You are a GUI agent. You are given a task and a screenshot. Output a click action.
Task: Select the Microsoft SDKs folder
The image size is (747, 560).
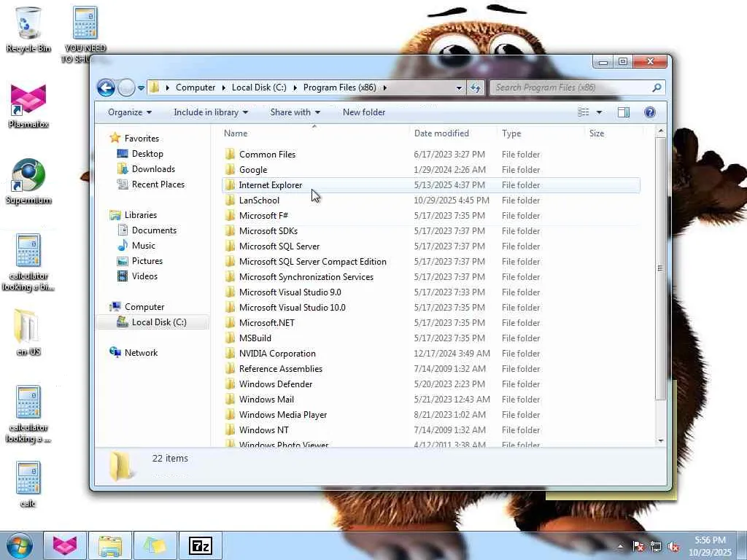click(x=268, y=231)
